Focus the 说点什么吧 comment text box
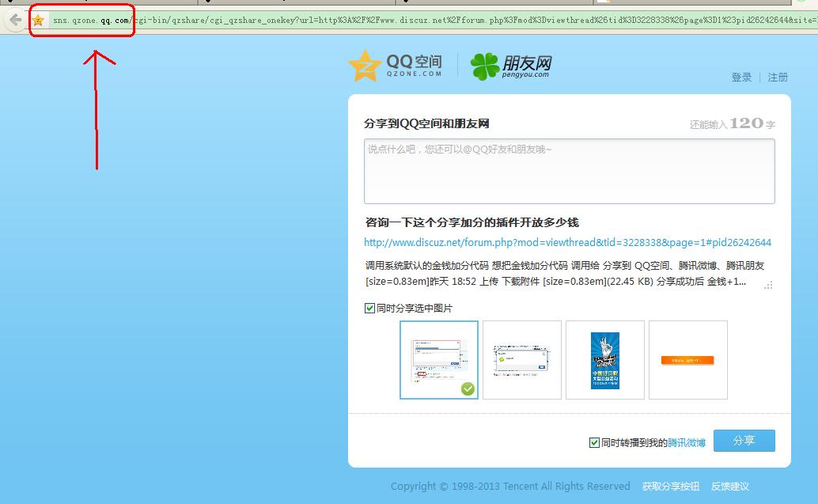The width and height of the screenshot is (818, 504). click(569, 171)
